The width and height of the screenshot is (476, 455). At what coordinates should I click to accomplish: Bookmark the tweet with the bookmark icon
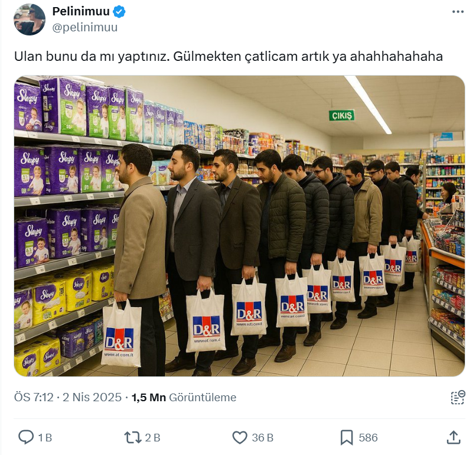(347, 438)
